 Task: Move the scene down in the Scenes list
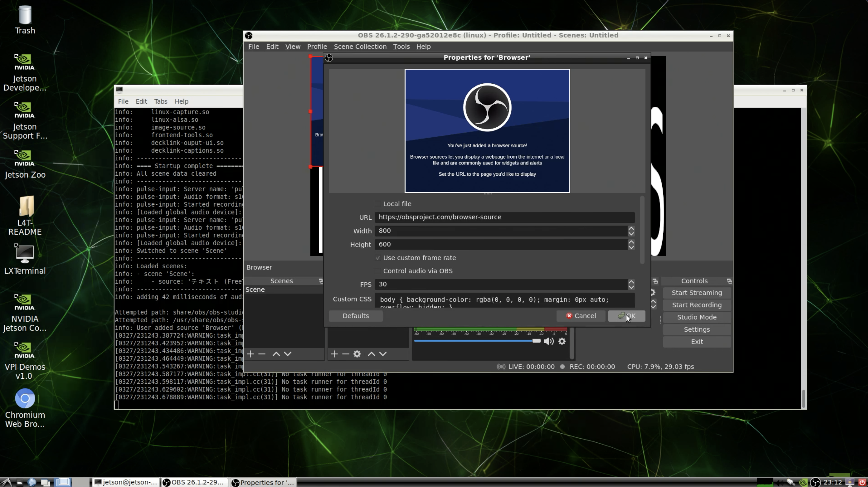pos(287,354)
